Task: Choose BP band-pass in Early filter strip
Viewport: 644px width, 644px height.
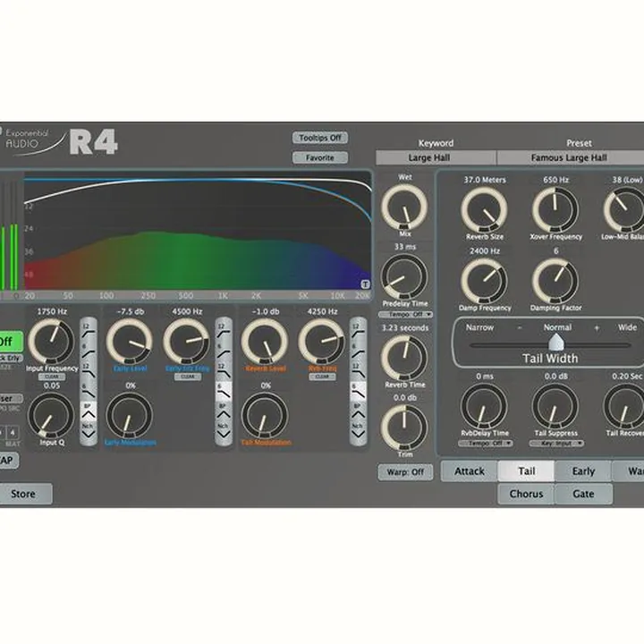Action: [224, 411]
